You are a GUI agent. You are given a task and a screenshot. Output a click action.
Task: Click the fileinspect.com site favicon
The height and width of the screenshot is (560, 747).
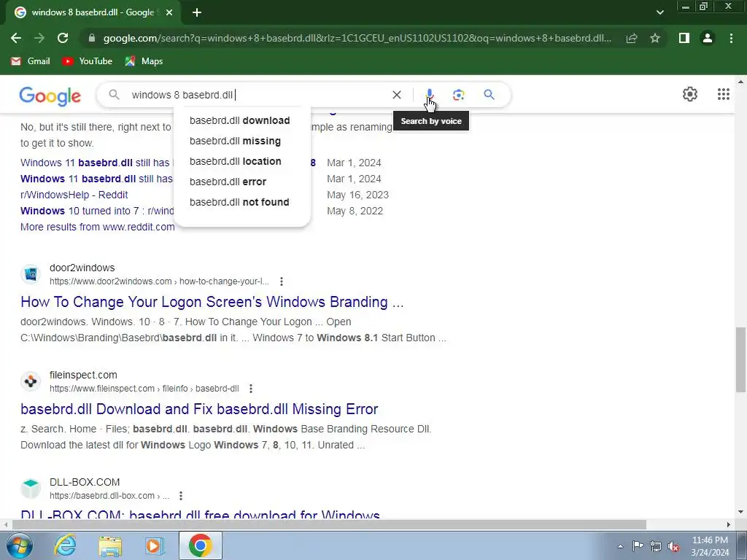pos(31,381)
